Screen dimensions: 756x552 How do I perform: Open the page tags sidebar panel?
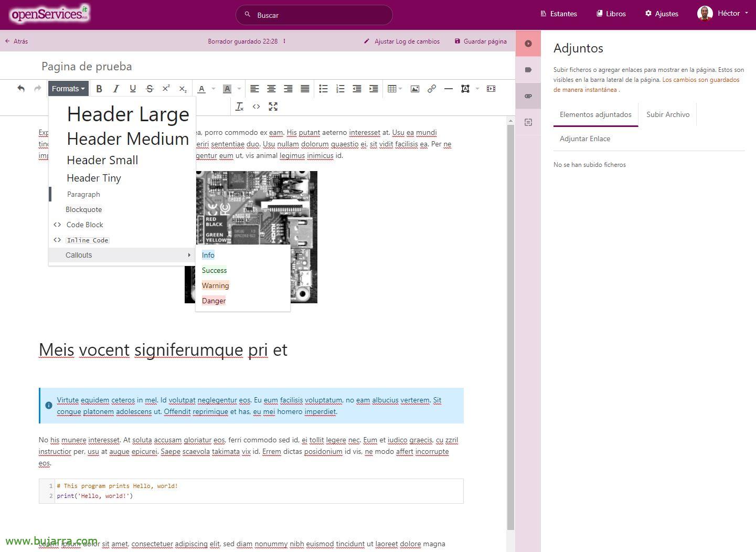(x=528, y=70)
